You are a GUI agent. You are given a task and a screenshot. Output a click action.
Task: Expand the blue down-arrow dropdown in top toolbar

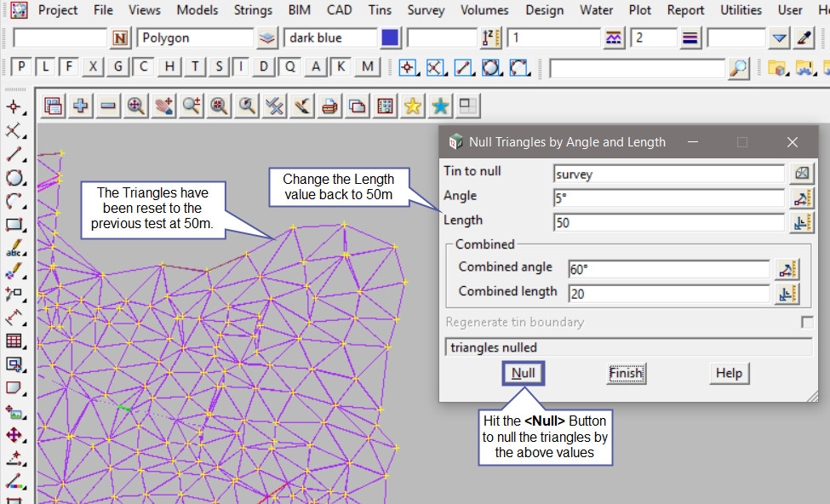coord(779,38)
